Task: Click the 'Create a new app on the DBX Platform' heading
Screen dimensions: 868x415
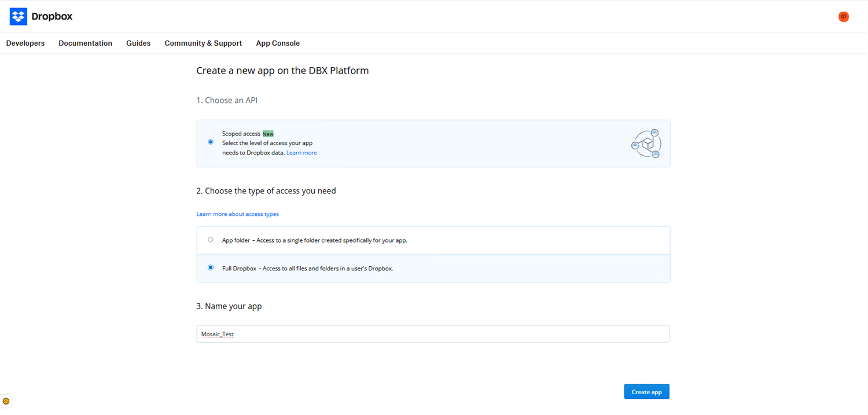Action: 282,71
